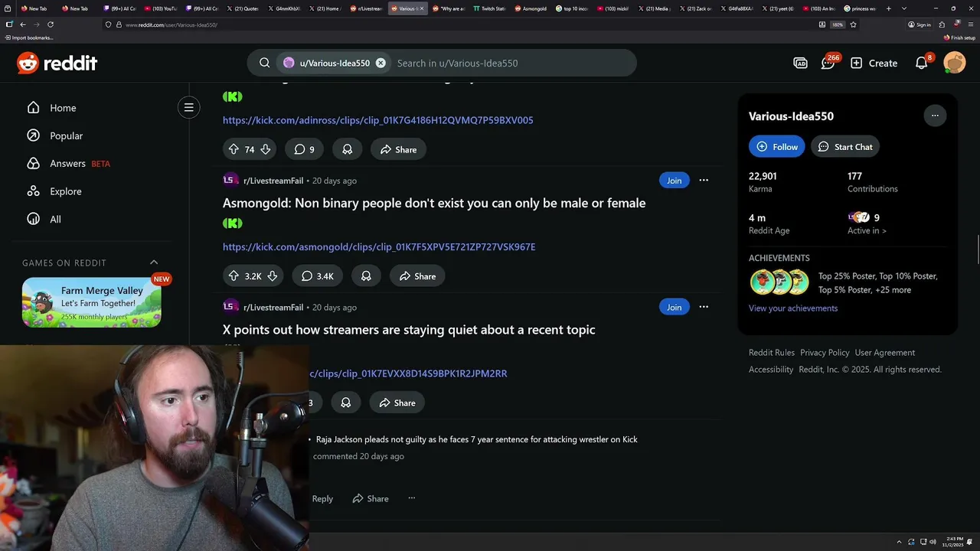The width and height of the screenshot is (980, 551).
Task: Switch to the Twitch Stats browser tab
Action: (x=489, y=8)
